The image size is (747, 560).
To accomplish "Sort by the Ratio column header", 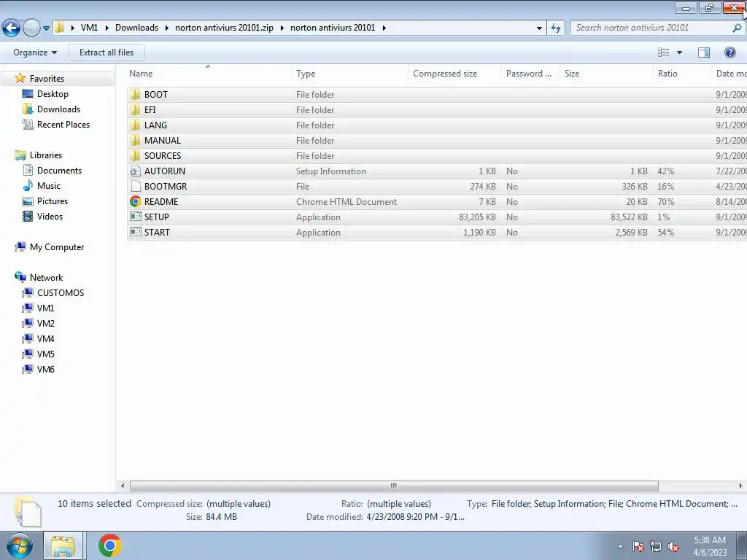I will tap(682, 74).
